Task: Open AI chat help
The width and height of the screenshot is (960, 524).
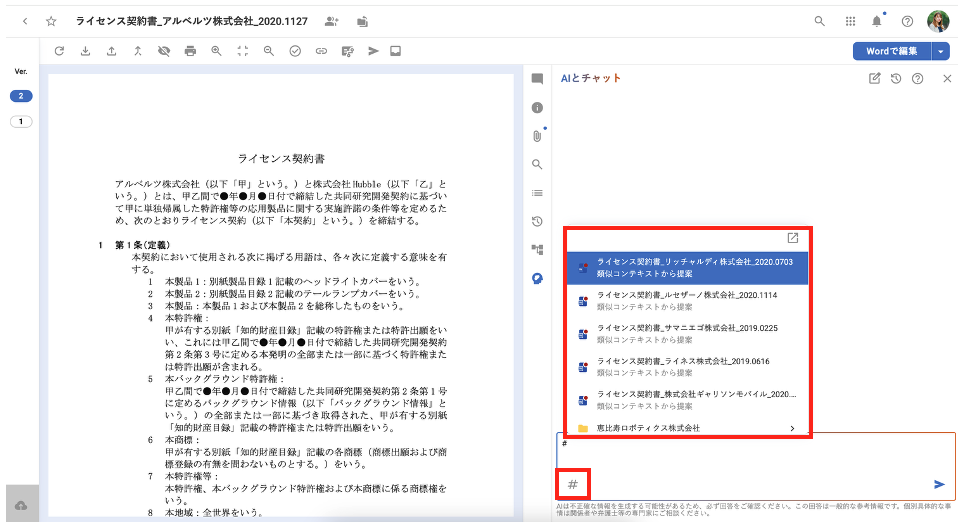Action: [917, 78]
